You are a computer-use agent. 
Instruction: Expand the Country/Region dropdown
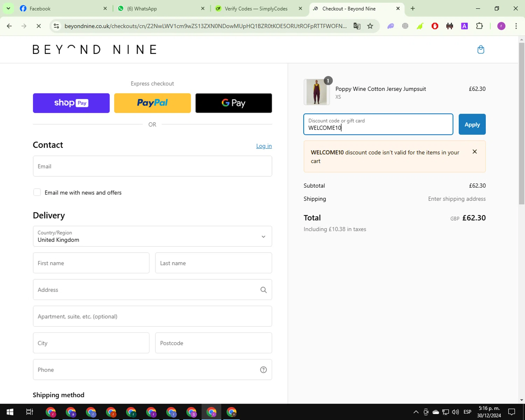[x=152, y=236]
